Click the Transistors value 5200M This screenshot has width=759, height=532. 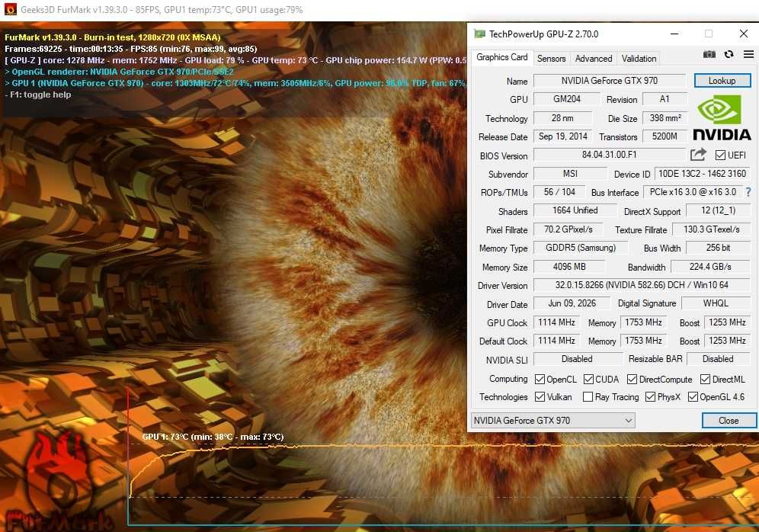(665, 136)
